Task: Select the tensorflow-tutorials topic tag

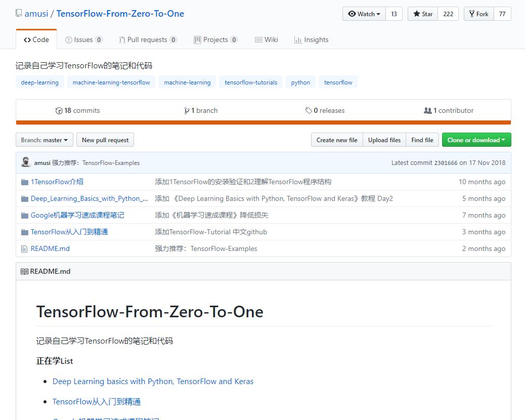Action: [x=251, y=82]
